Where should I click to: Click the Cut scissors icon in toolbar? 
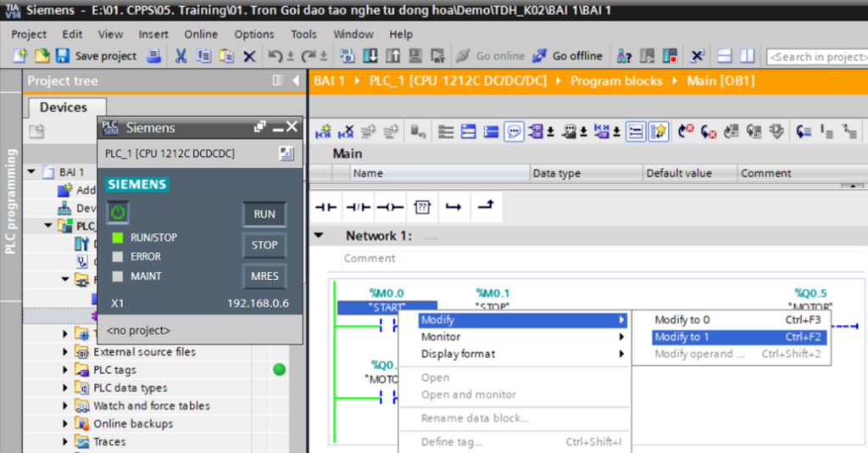(x=181, y=56)
